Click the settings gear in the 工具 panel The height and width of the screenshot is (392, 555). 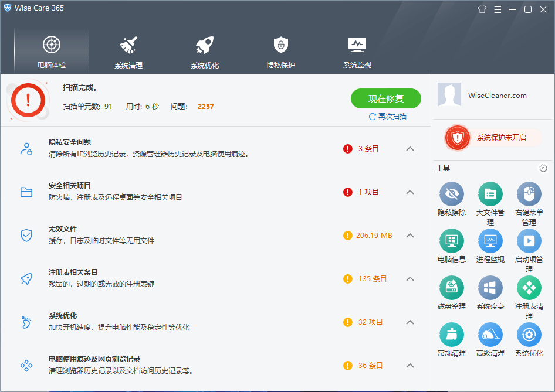click(x=543, y=168)
